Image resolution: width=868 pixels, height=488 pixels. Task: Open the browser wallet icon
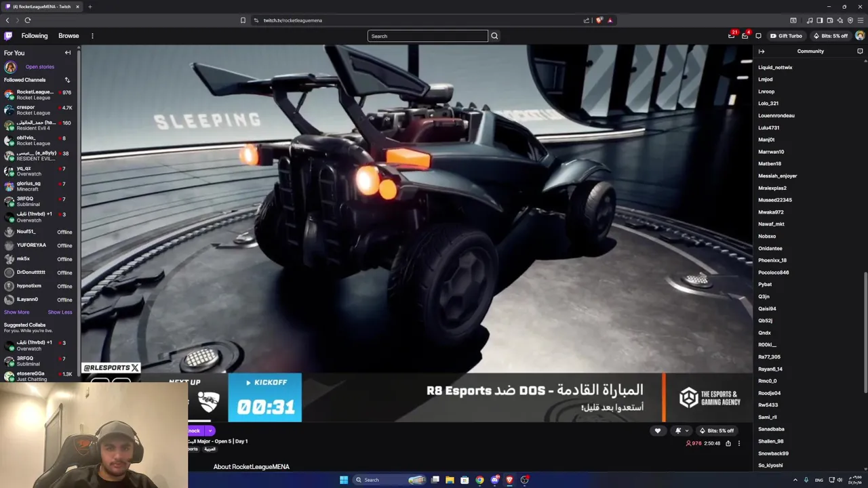(x=829, y=20)
